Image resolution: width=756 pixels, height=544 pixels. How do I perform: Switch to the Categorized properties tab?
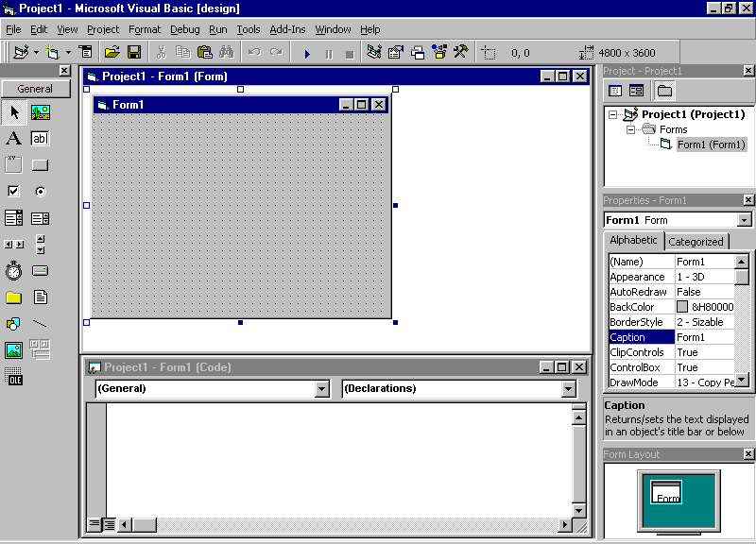(696, 242)
